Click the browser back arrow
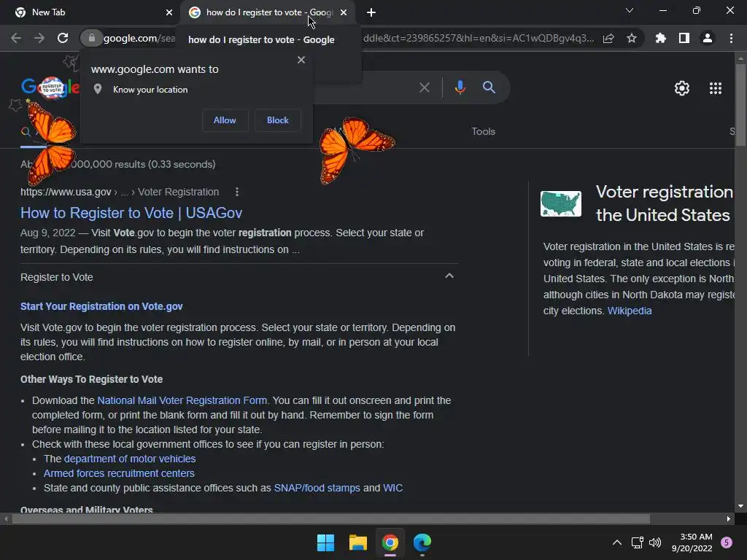Viewport: 747px width, 560px height. 16,38
